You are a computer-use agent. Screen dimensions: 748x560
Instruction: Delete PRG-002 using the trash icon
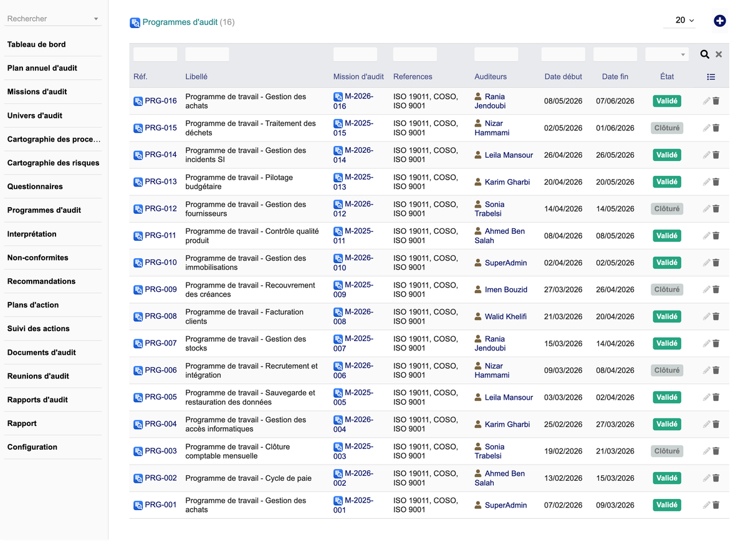tap(716, 478)
